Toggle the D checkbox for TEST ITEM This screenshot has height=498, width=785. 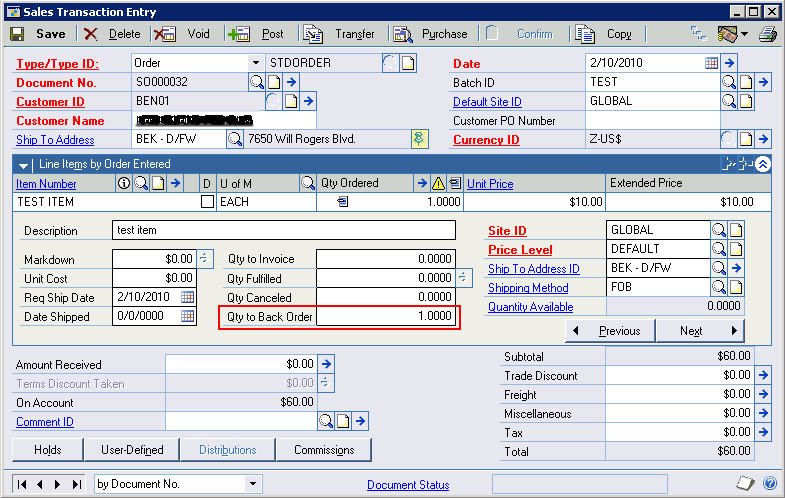tap(207, 202)
